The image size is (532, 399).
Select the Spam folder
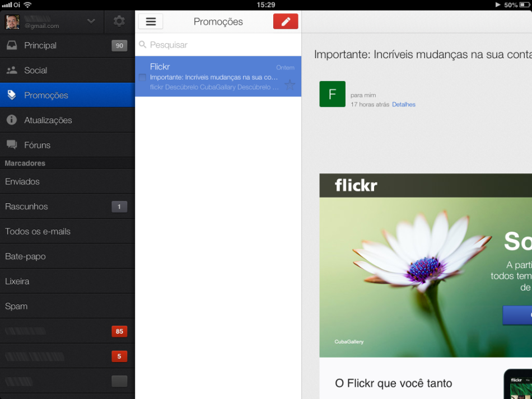(x=16, y=306)
